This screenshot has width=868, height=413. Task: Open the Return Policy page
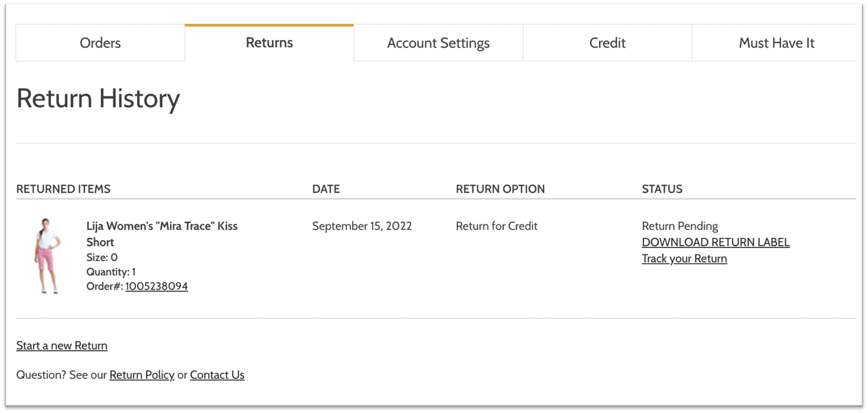(x=142, y=375)
